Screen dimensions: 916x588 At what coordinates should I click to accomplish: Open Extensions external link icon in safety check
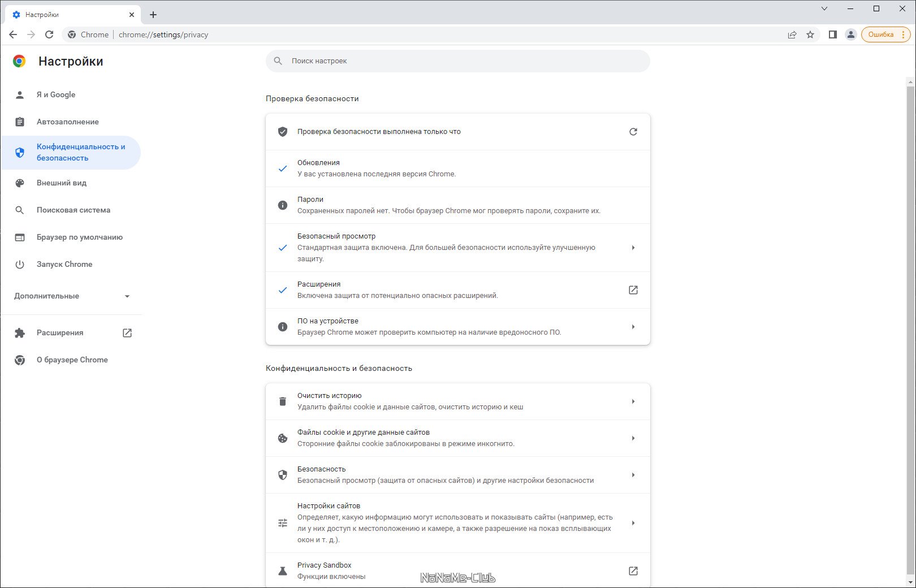click(633, 290)
